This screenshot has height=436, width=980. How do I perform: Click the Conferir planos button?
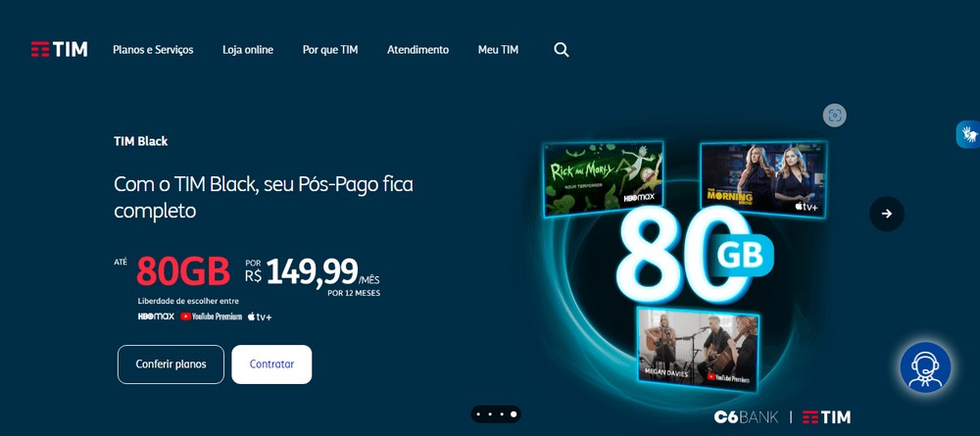[x=171, y=364]
